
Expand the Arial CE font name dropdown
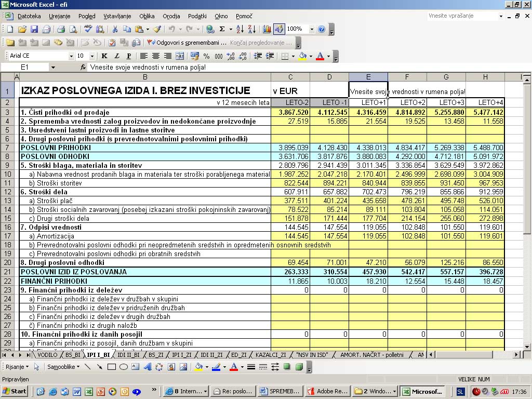click(x=71, y=56)
